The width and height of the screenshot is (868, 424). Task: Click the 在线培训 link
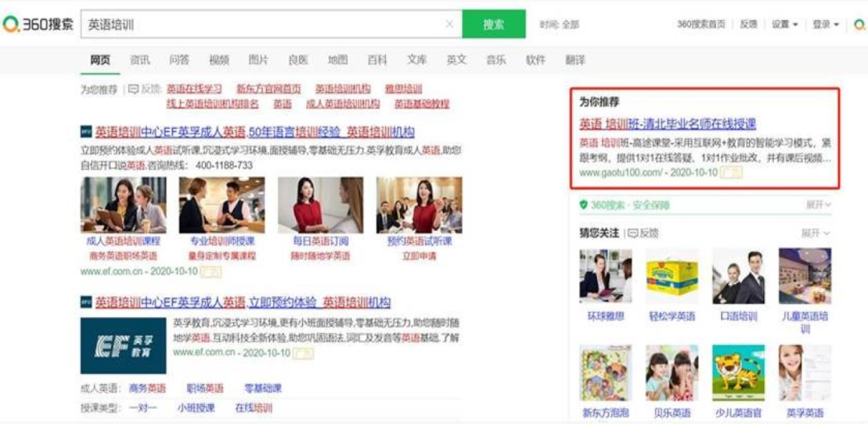[x=253, y=409]
